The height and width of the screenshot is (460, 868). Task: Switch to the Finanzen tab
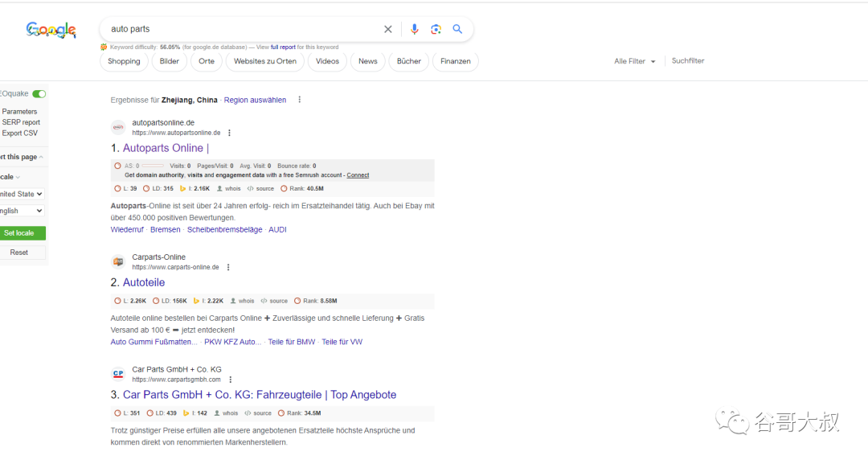[x=456, y=61]
